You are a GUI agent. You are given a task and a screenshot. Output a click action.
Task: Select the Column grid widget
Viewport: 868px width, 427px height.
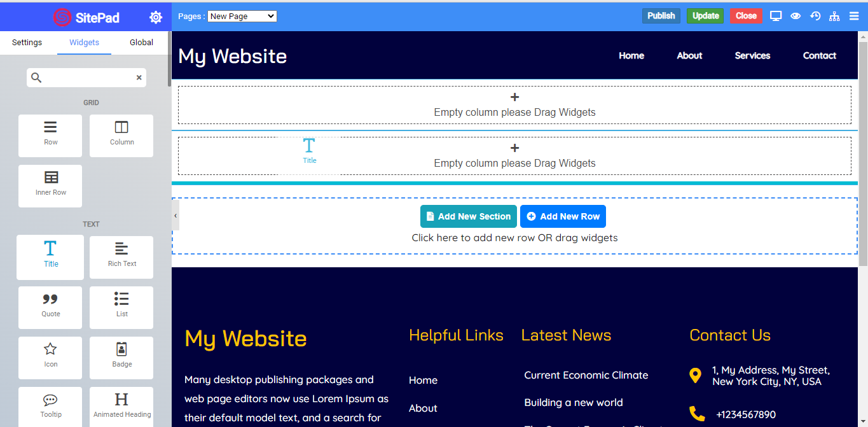pos(121,135)
